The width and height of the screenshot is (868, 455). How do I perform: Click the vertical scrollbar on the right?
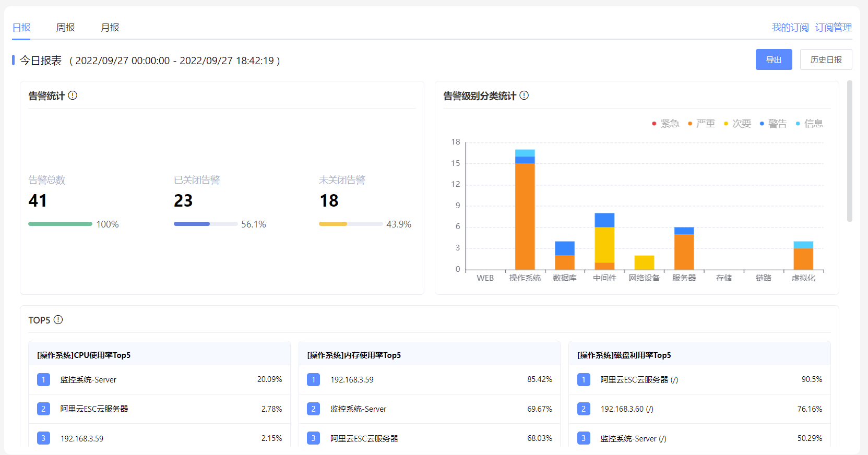[850, 151]
